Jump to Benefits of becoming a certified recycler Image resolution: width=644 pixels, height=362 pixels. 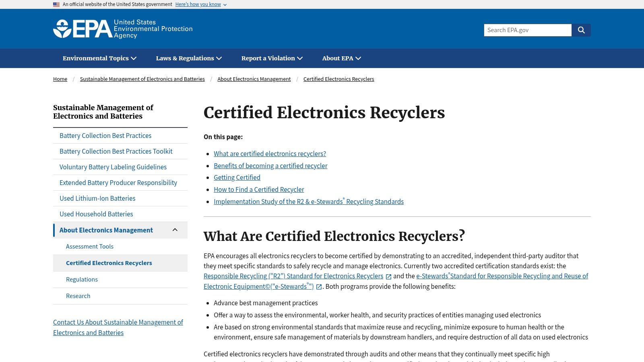(270, 166)
